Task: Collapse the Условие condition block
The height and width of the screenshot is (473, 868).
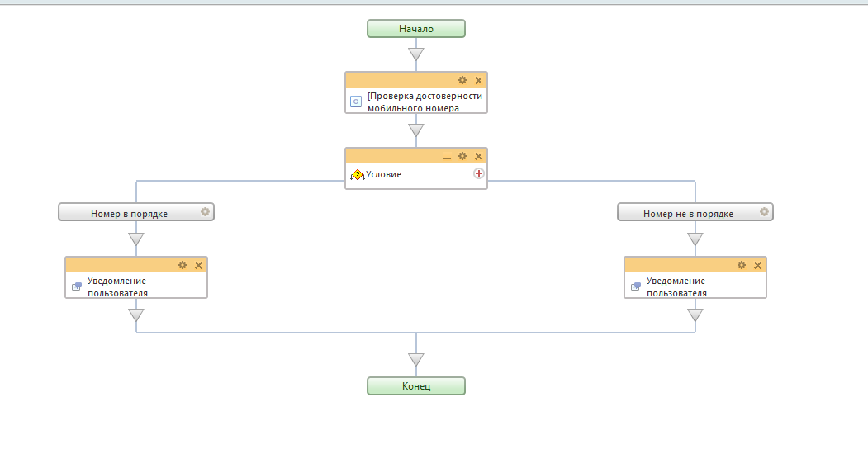Action: pyautogui.click(x=447, y=156)
